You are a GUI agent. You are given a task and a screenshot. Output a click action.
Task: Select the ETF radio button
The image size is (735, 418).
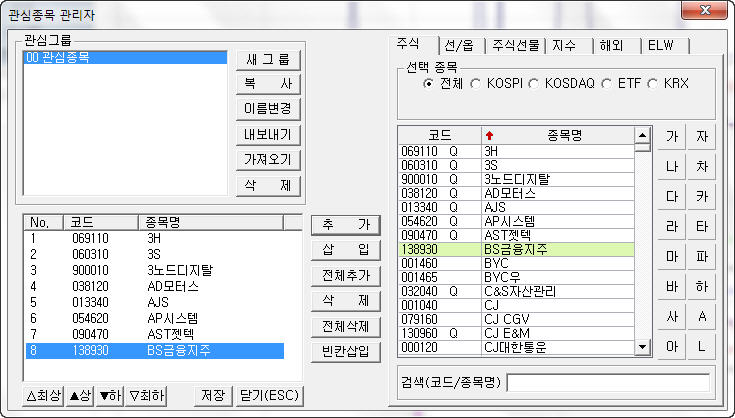point(608,83)
